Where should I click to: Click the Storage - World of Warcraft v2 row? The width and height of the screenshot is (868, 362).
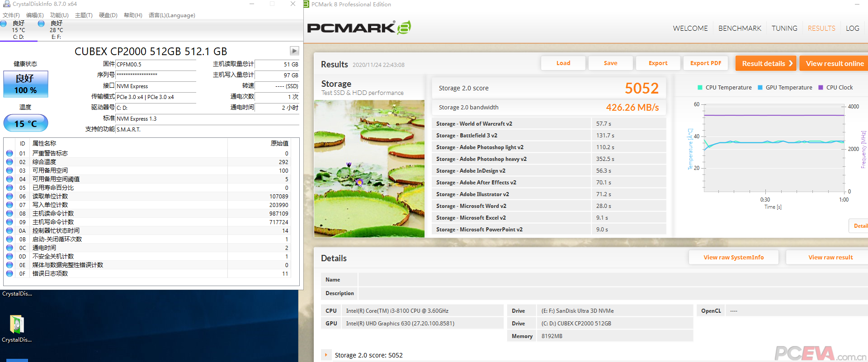coord(549,124)
